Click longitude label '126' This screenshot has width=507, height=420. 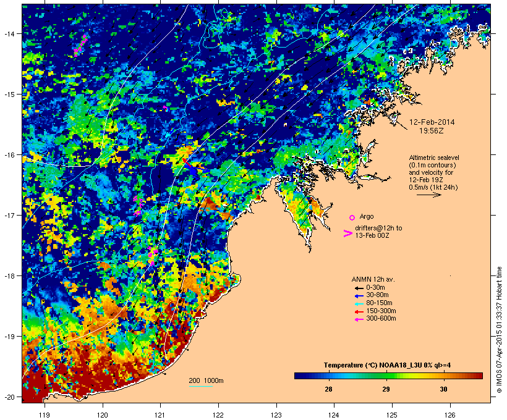(450, 415)
